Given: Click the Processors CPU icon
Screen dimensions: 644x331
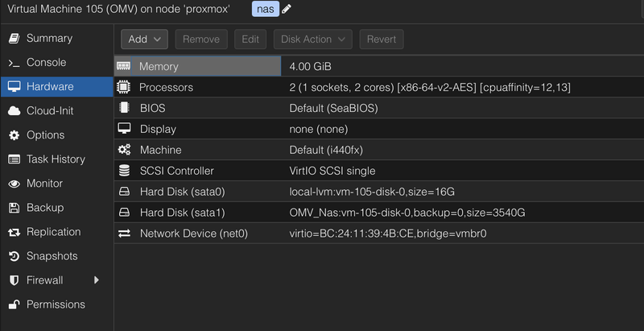Looking at the screenshot, I should [x=124, y=87].
